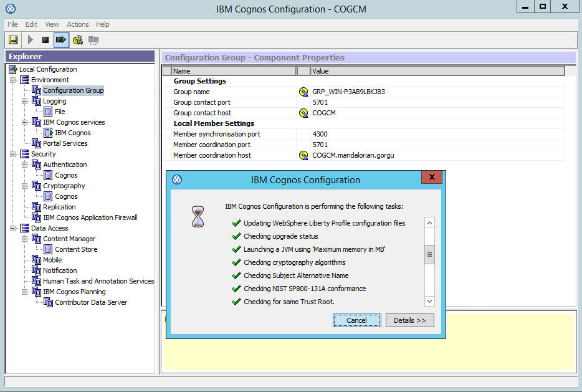This screenshot has width=582, height=392.
Task: Click the Data Access node icon
Action: pos(25,228)
